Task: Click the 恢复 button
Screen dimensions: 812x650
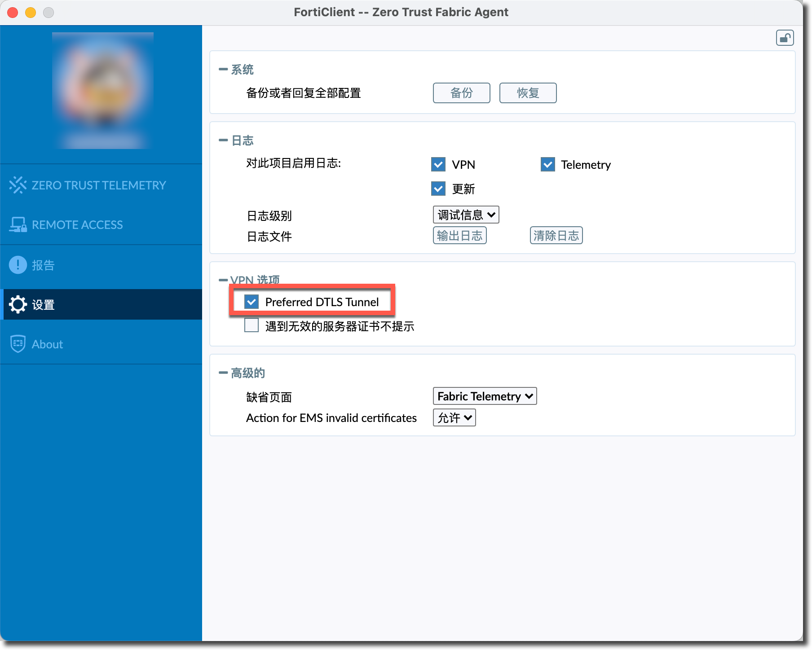Action: pos(528,93)
